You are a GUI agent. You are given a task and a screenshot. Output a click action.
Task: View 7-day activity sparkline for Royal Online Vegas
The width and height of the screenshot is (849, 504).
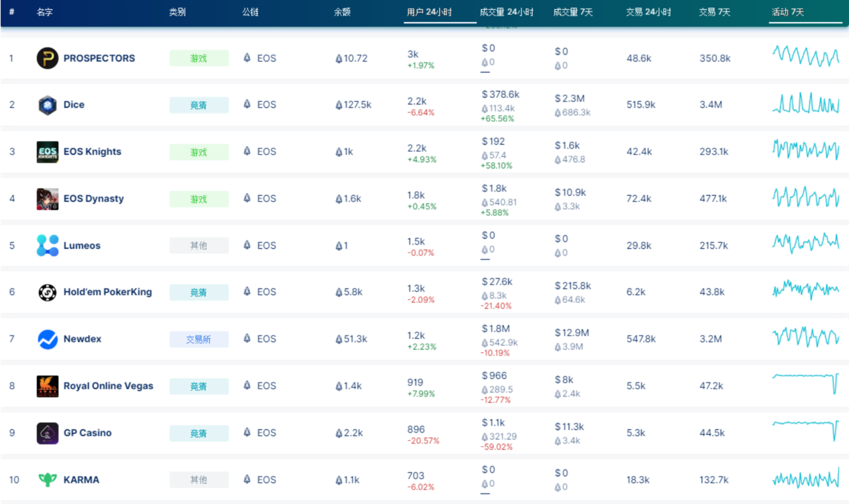(806, 383)
